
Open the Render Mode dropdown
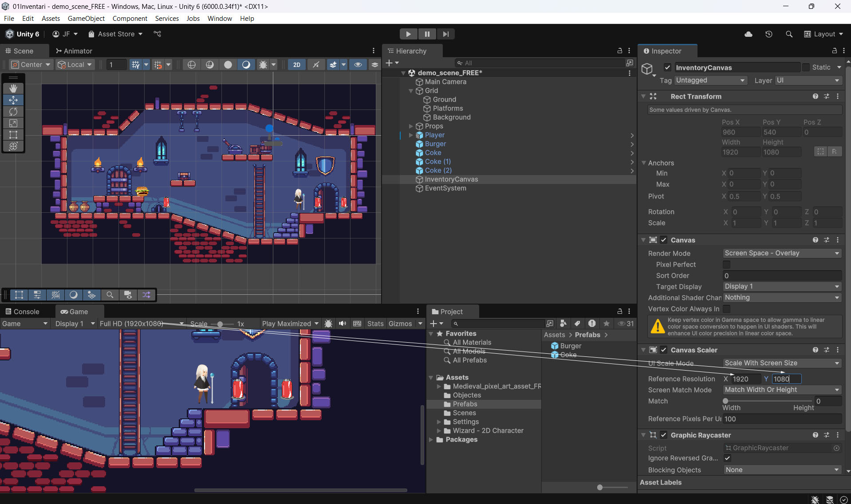pos(781,253)
